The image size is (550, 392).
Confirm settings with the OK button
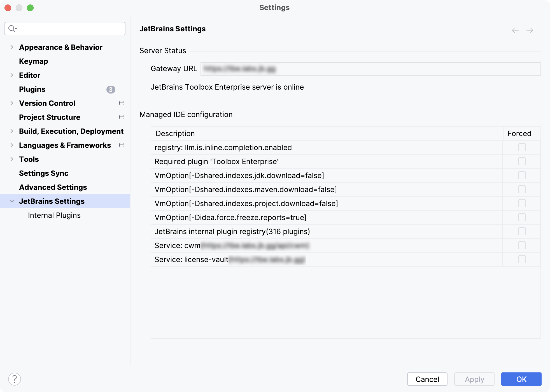tap(521, 379)
